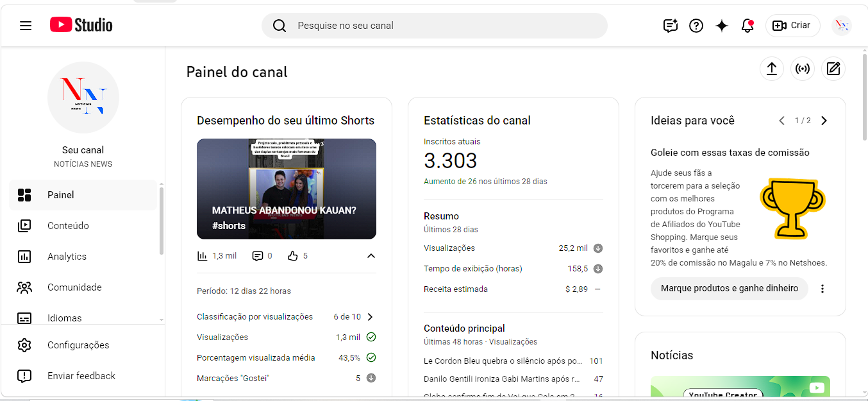
Task: Open the hamburger navigation menu
Action: (x=26, y=26)
